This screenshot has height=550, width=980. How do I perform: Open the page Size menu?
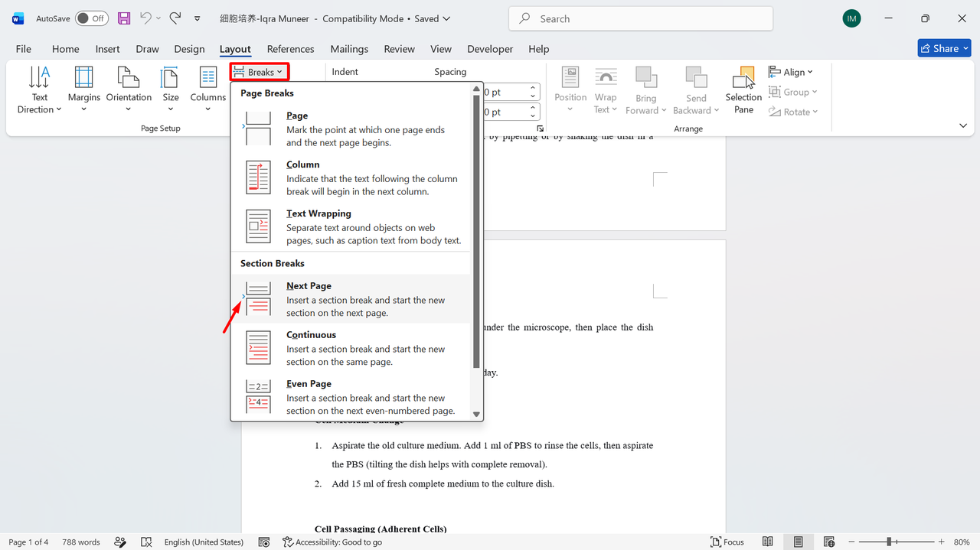(171, 90)
